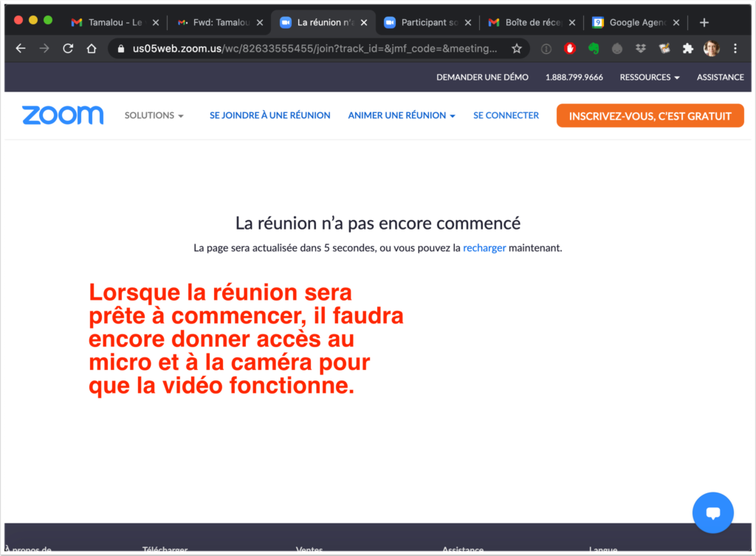Image resolution: width=756 pixels, height=556 pixels.
Task: Click the red ad blocker extension icon
Action: [569, 49]
